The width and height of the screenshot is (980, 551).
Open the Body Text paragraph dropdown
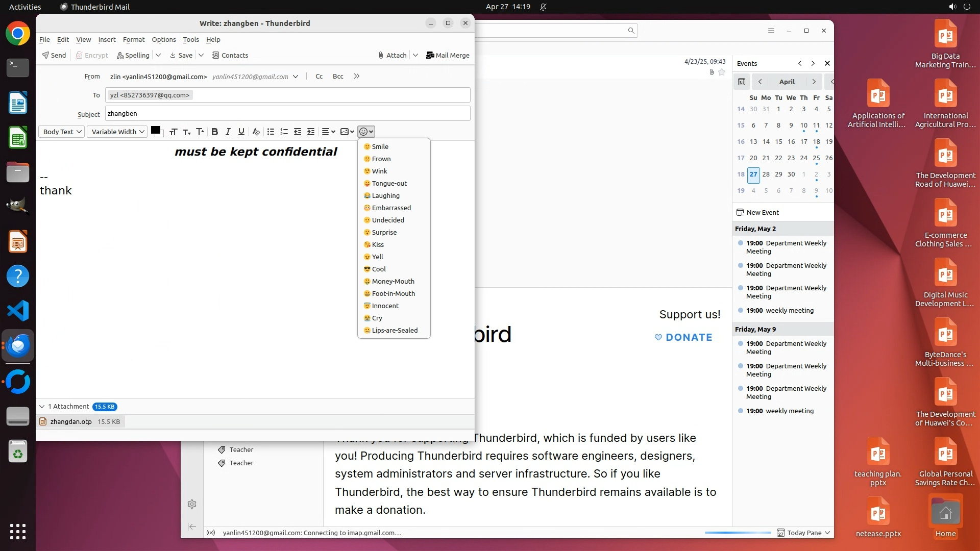click(x=62, y=132)
